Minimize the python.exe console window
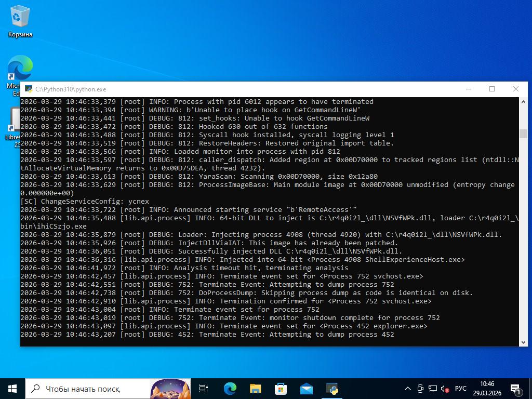 [x=468, y=89]
